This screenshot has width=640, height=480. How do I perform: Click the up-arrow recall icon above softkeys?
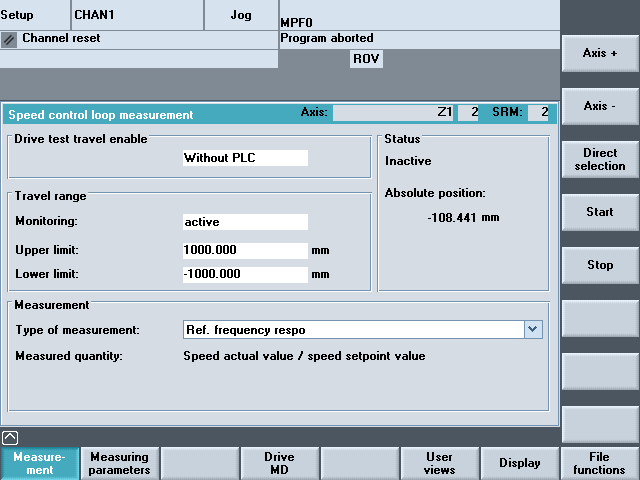coord(10,438)
